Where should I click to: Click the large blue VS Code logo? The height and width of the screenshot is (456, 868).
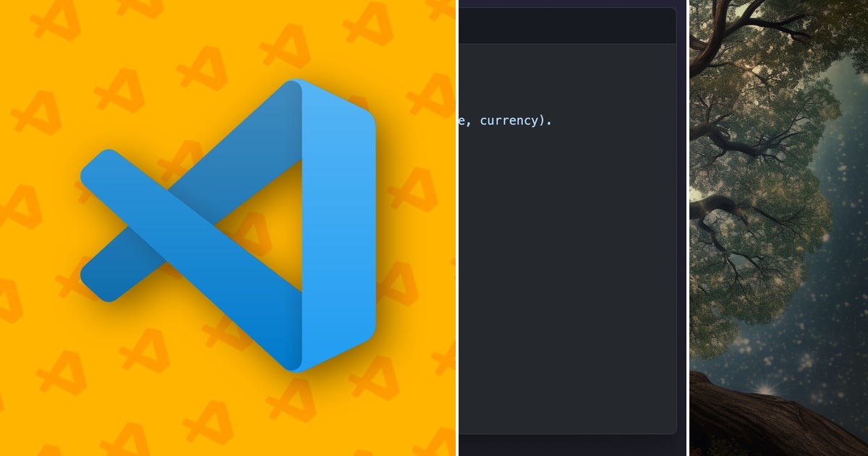click(231, 224)
